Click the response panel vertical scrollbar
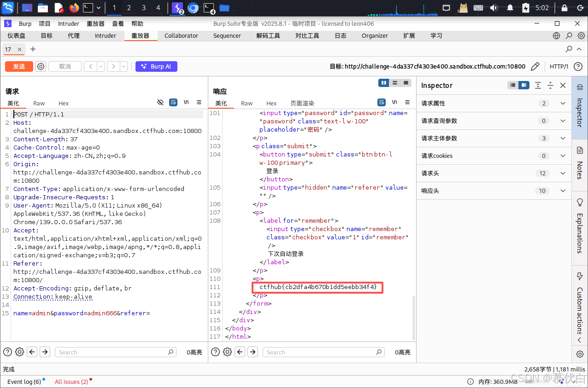 point(413,318)
